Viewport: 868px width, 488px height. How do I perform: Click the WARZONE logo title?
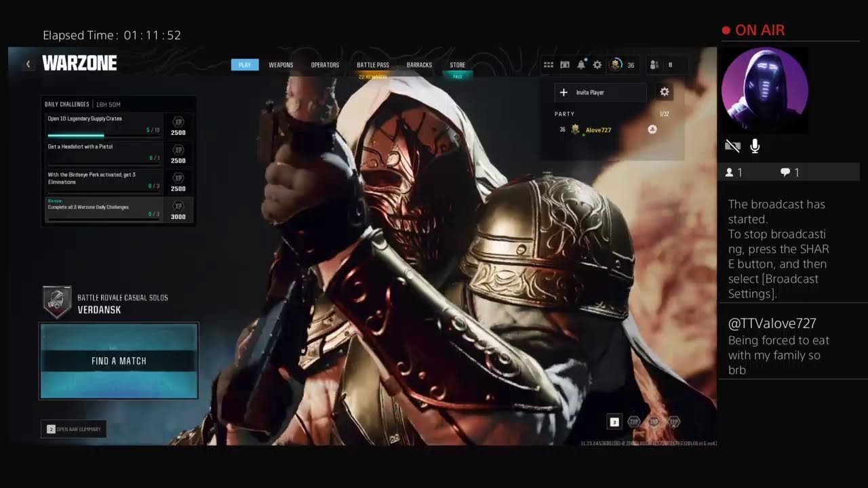click(x=79, y=64)
